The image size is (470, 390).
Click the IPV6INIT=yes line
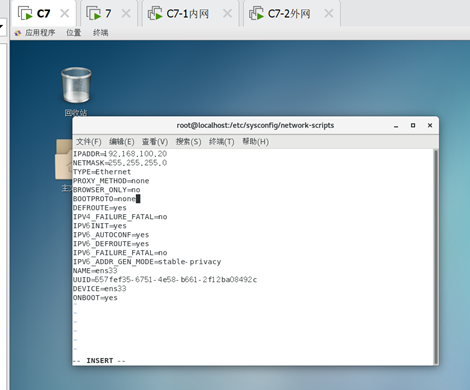[x=100, y=226]
